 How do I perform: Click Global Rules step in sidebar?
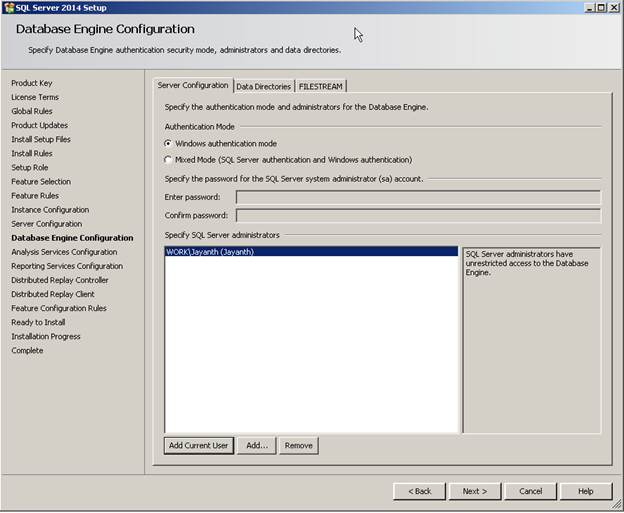coord(32,111)
